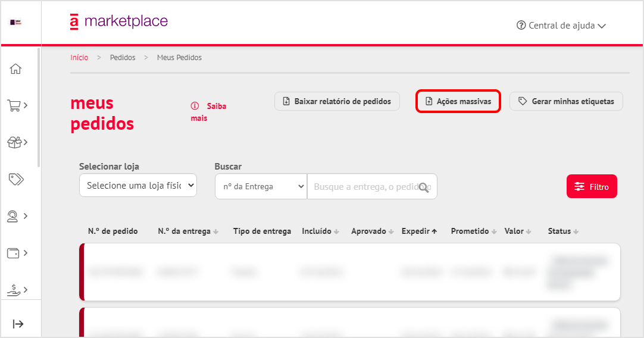The width and height of the screenshot is (644, 338).
Task: Go to Início breadcrumb link
Action: pos(79,58)
